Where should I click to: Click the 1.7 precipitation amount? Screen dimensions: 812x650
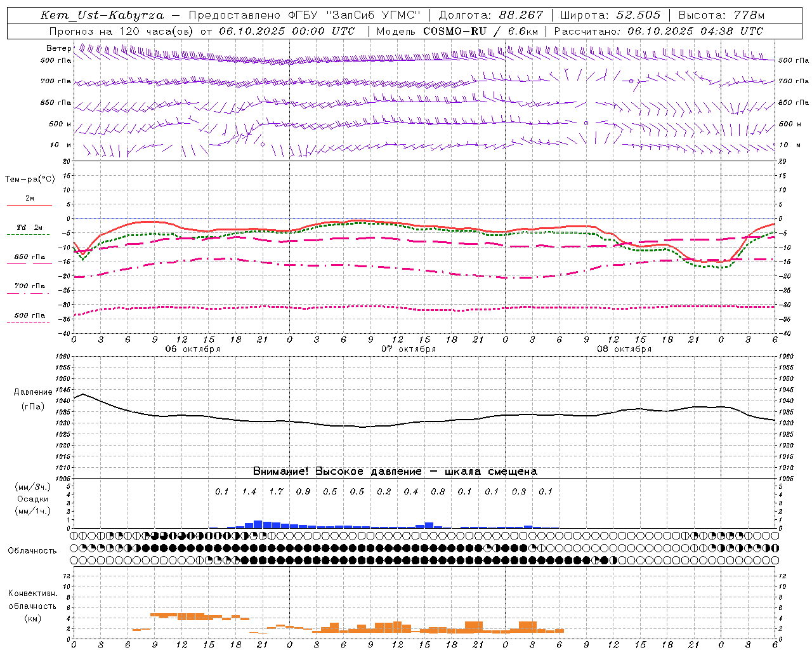[x=276, y=492]
